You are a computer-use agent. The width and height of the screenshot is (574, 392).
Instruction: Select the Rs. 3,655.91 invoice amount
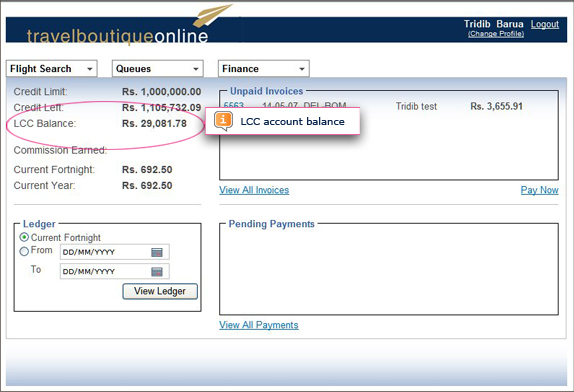(496, 107)
